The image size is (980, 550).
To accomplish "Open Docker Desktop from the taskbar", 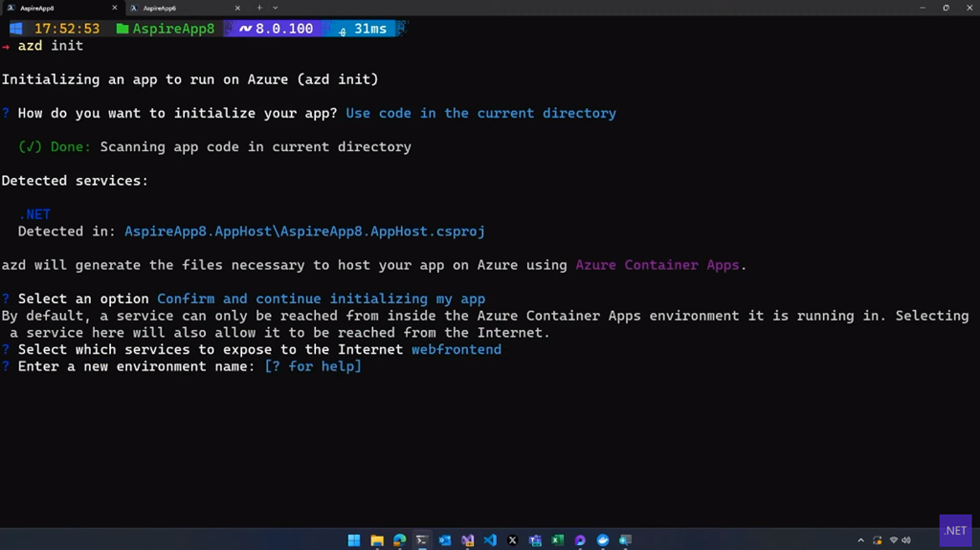I will (x=603, y=540).
